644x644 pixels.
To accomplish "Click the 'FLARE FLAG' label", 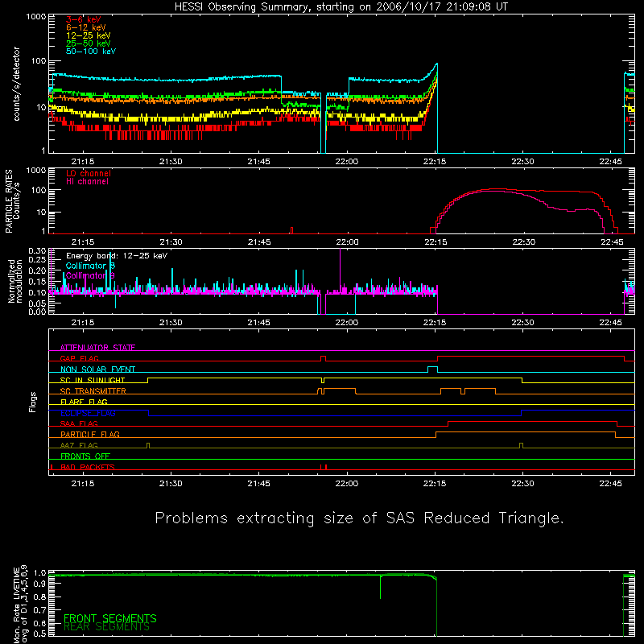I will coord(84,402).
